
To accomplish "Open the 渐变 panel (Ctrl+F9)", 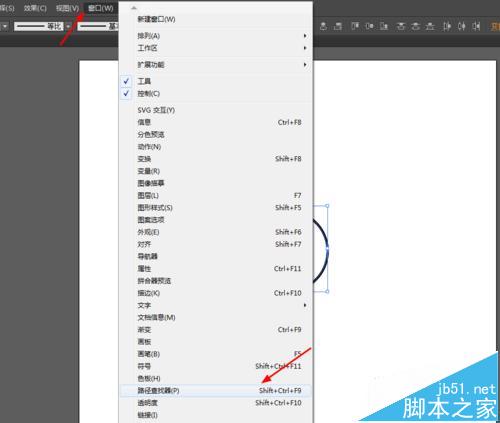I will tap(216, 329).
